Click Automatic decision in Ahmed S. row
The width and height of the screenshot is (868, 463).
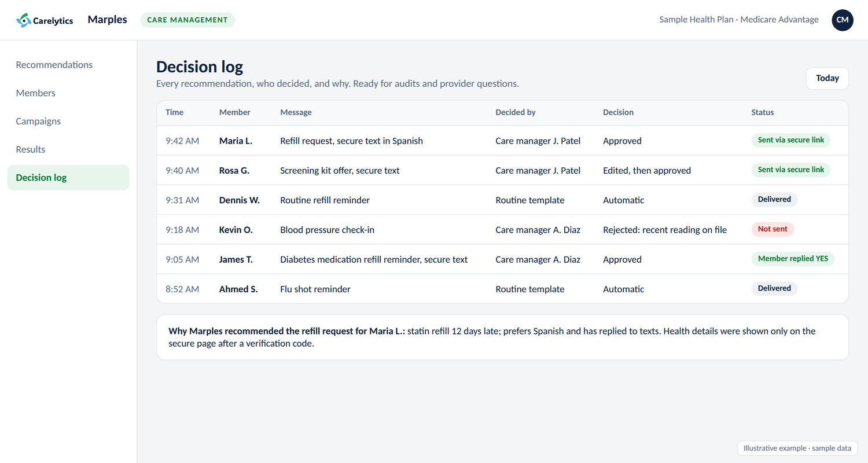(623, 289)
